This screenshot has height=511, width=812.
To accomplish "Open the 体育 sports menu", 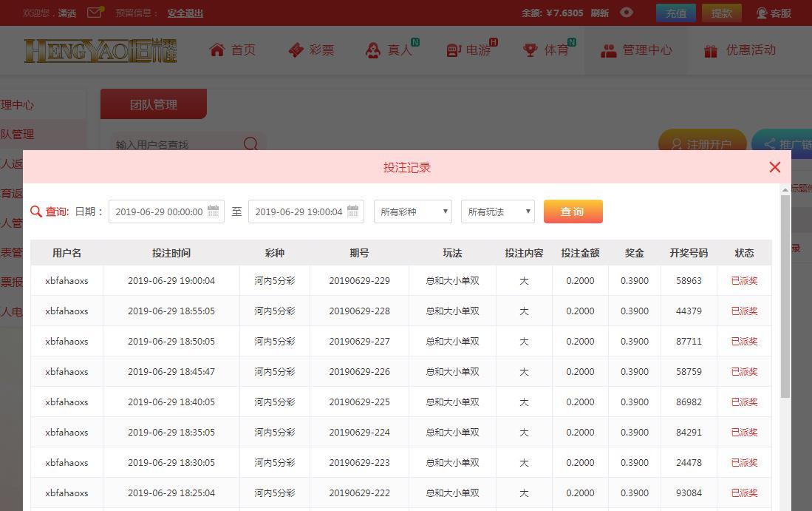I will click(x=549, y=50).
